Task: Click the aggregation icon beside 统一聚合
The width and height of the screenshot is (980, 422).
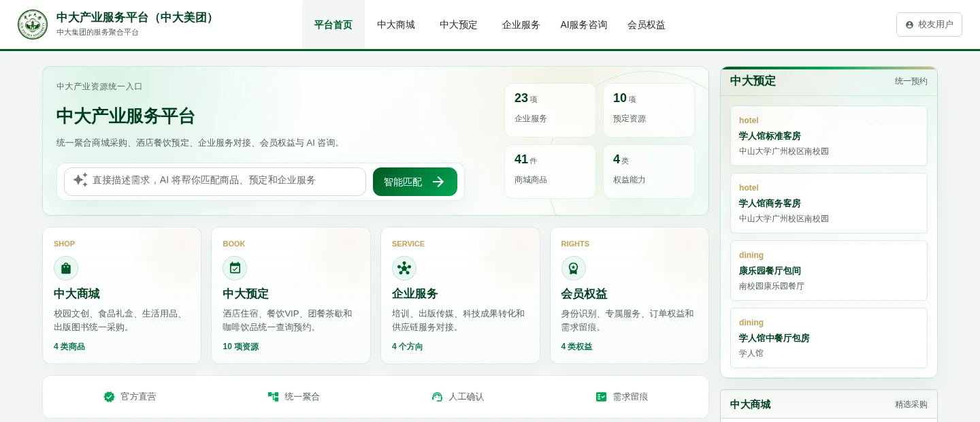Action: click(x=273, y=397)
